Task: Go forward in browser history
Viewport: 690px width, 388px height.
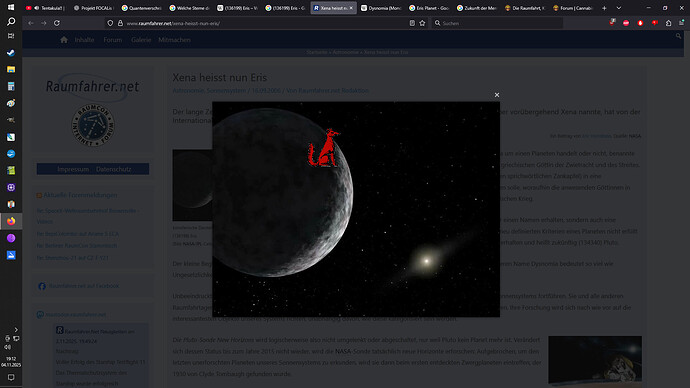Action: [x=44, y=23]
